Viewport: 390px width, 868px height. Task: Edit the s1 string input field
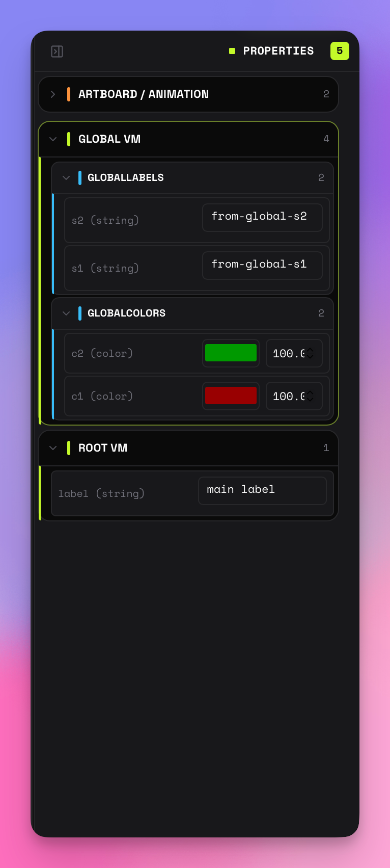262,266
